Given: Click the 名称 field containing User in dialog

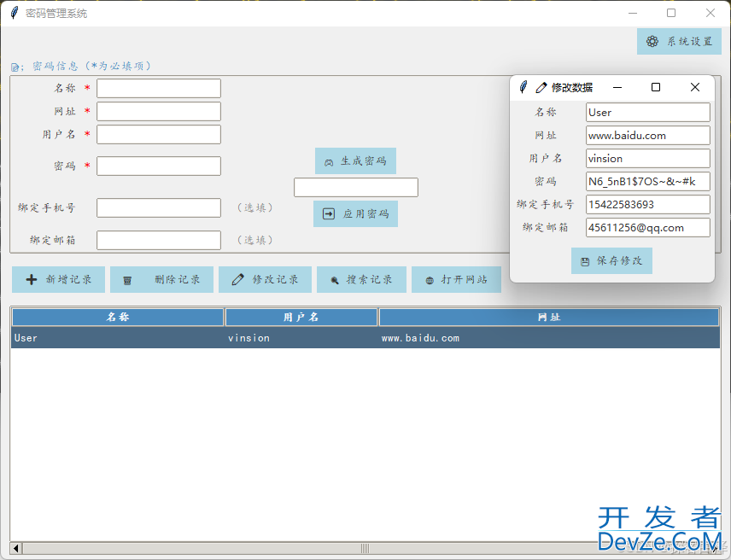Looking at the screenshot, I should click(647, 113).
